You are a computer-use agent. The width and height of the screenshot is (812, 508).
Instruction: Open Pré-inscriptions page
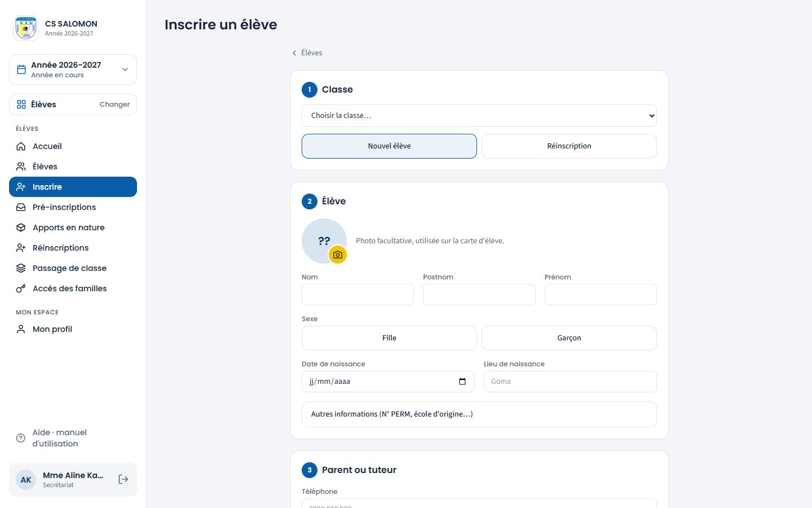(x=73, y=207)
